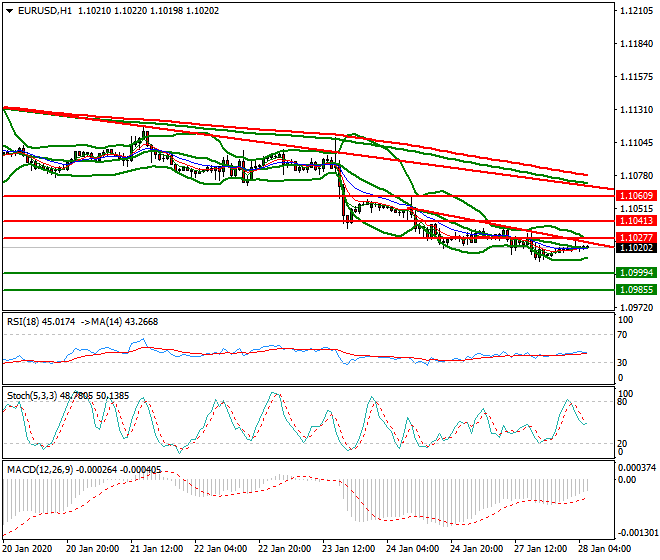This screenshot has width=660, height=560.
Task: Click the RSI scale level 70
Action: (623, 335)
